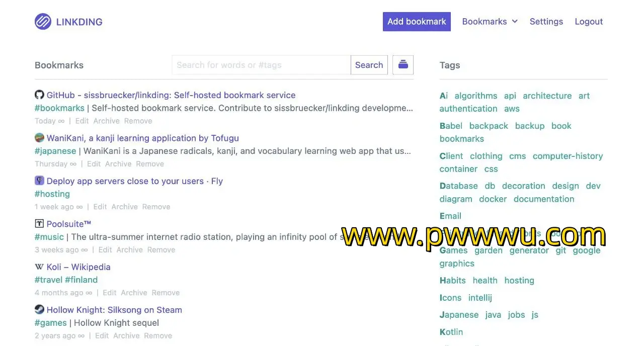Screen dimensions: 644x346
Task: Open the bulk edit icon button
Action: (403, 65)
